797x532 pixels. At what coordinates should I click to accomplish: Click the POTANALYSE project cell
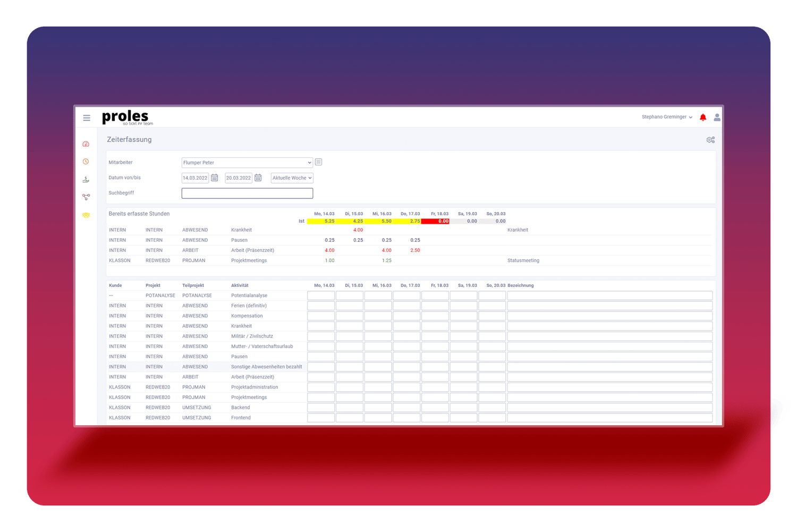coord(160,295)
